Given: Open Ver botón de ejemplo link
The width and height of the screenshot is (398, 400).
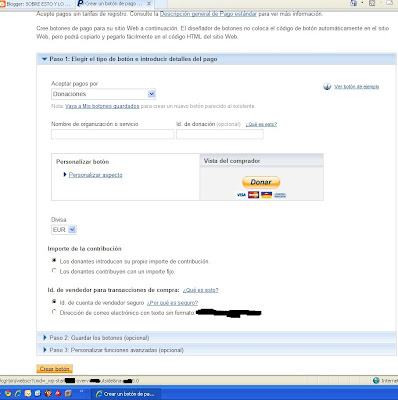Looking at the screenshot, I should pyautogui.click(x=357, y=87).
